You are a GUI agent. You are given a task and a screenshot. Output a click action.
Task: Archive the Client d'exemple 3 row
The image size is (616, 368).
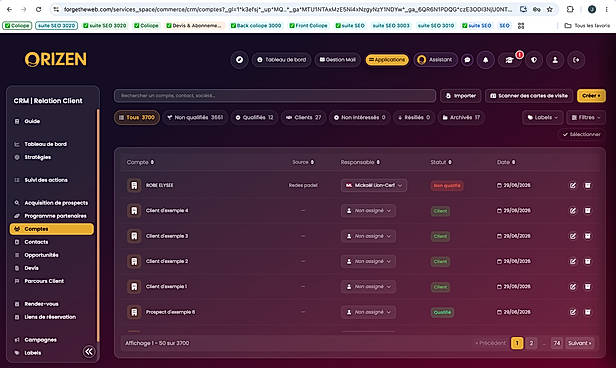pyautogui.click(x=588, y=236)
